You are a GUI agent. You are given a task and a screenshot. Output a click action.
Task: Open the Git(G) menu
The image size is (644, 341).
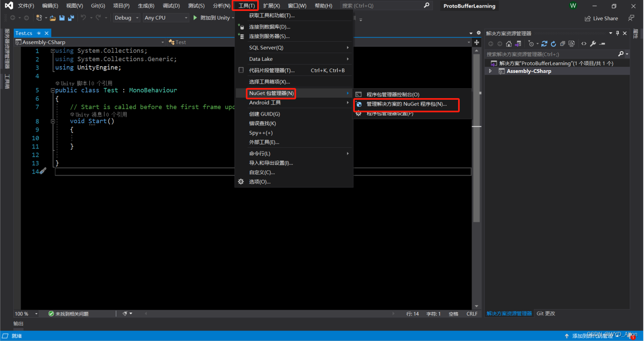98,6
